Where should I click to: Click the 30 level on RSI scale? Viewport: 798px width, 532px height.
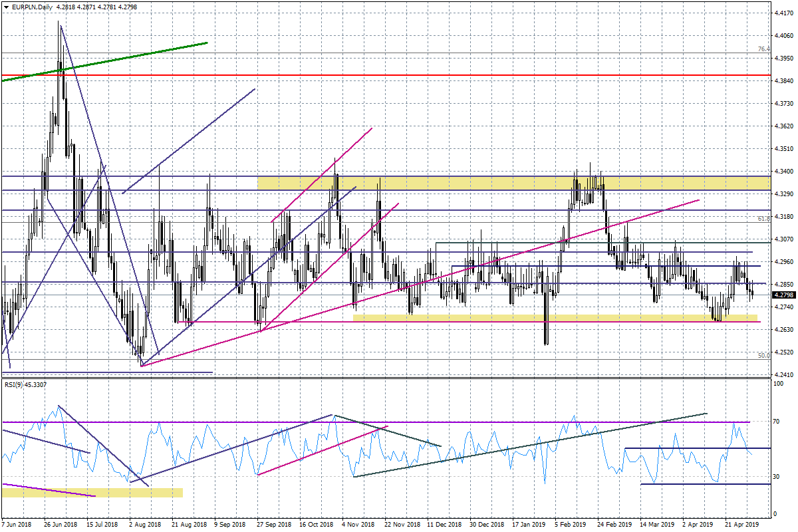click(775, 475)
